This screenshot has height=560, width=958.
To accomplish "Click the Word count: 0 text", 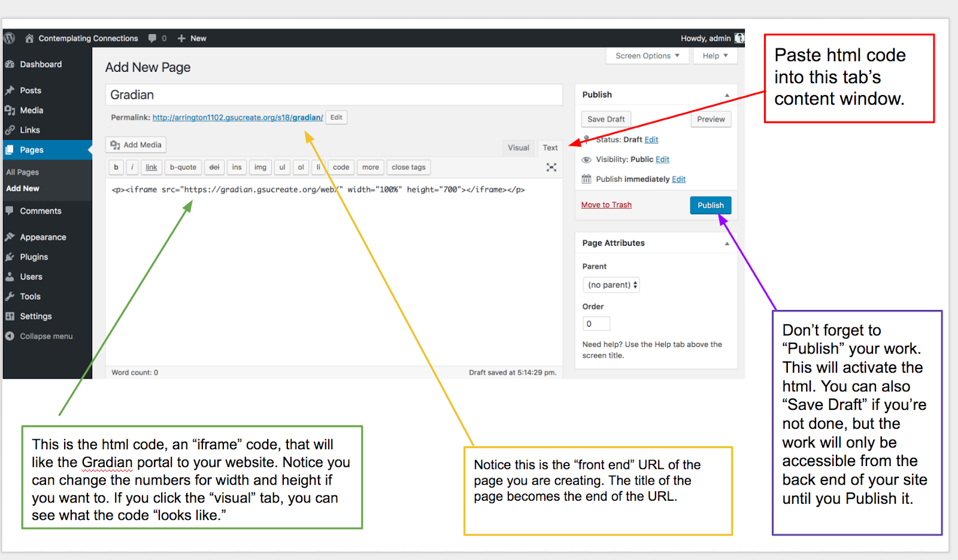I will (x=135, y=372).
